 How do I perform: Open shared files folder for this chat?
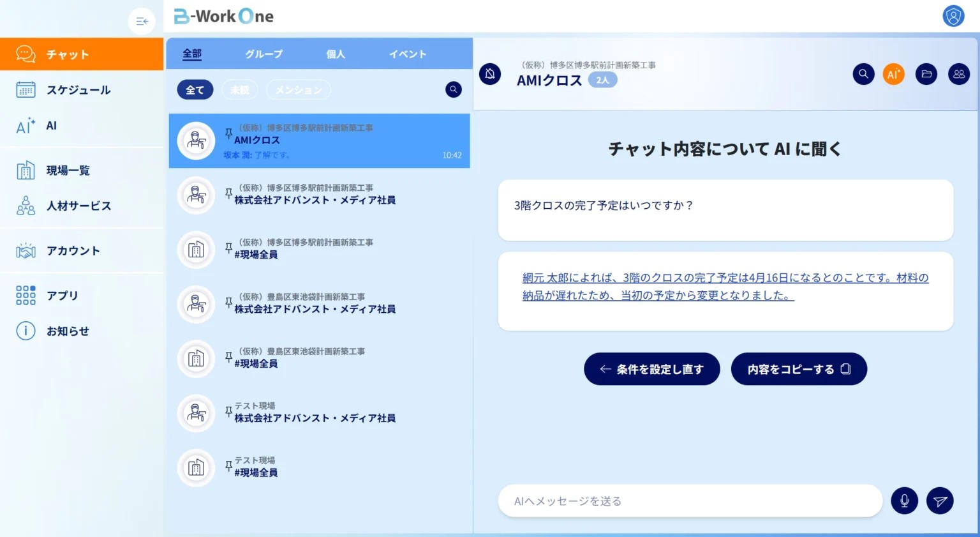tap(926, 74)
